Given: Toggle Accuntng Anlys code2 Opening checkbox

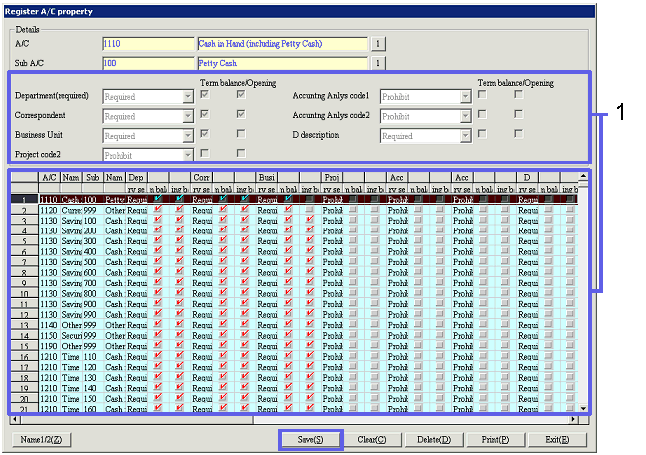Looking at the screenshot, I should [x=519, y=114].
